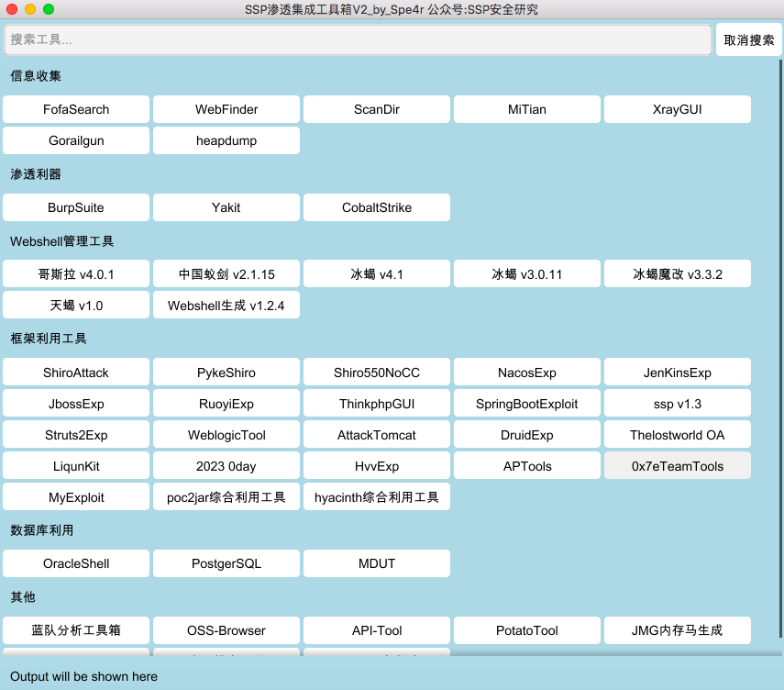
Task: Click the Webshell管理工具 section heading
Action: pos(62,241)
